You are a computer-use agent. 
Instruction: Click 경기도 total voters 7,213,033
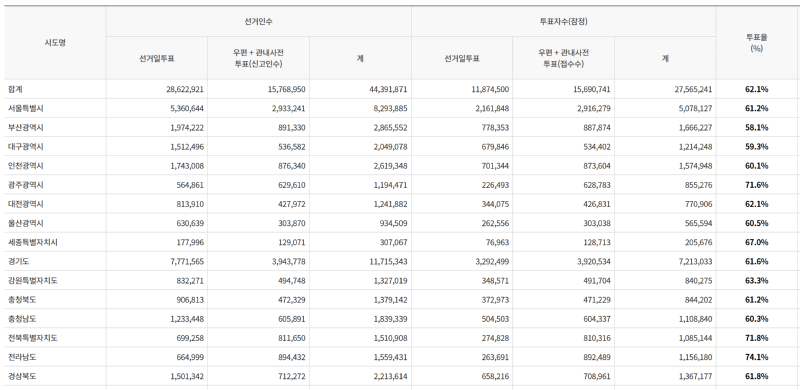click(695, 261)
